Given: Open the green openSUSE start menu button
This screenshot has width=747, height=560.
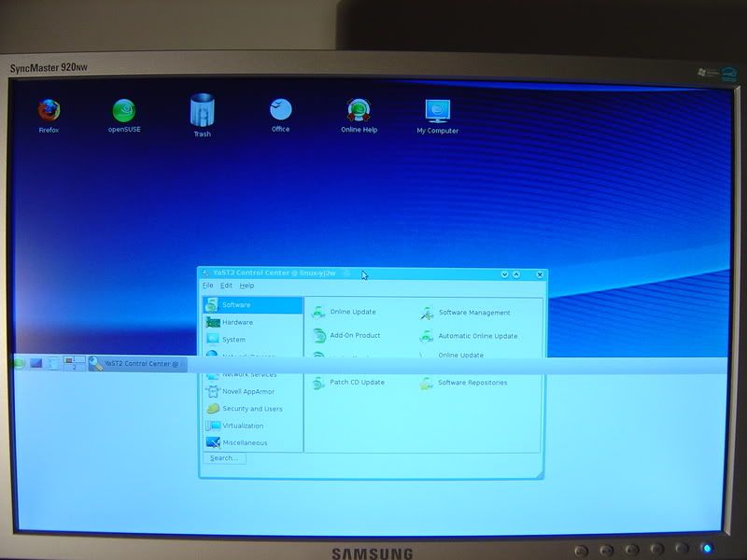Looking at the screenshot, I should point(20,364).
